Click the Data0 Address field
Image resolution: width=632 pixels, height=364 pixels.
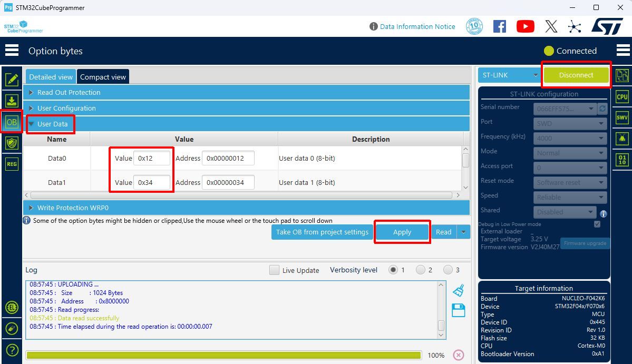[x=228, y=158]
